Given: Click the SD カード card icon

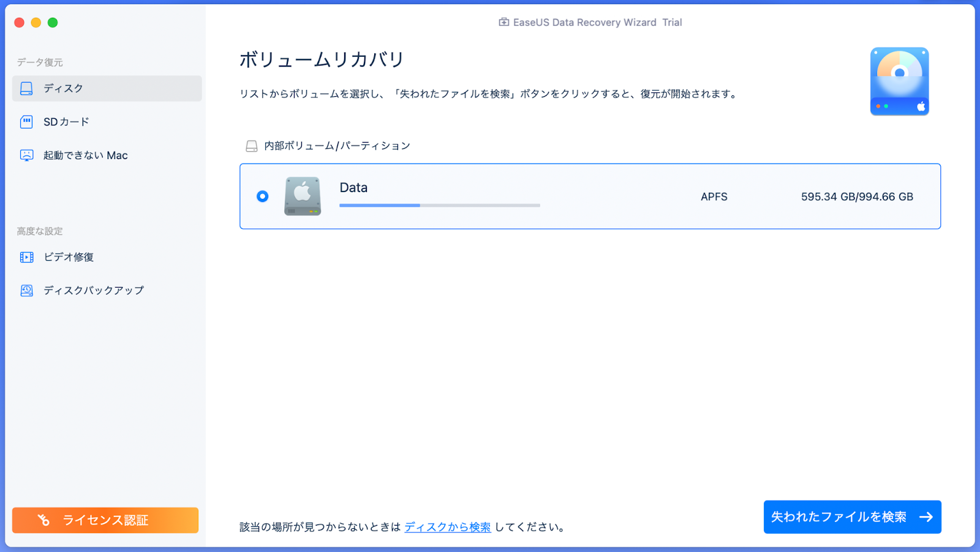Looking at the screenshot, I should [26, 122].
